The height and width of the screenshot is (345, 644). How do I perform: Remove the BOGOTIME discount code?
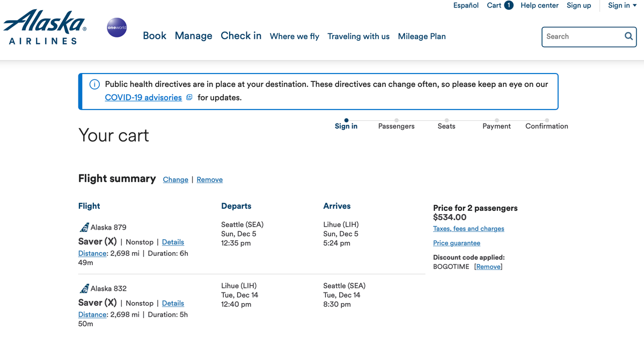tap(488, 267)
